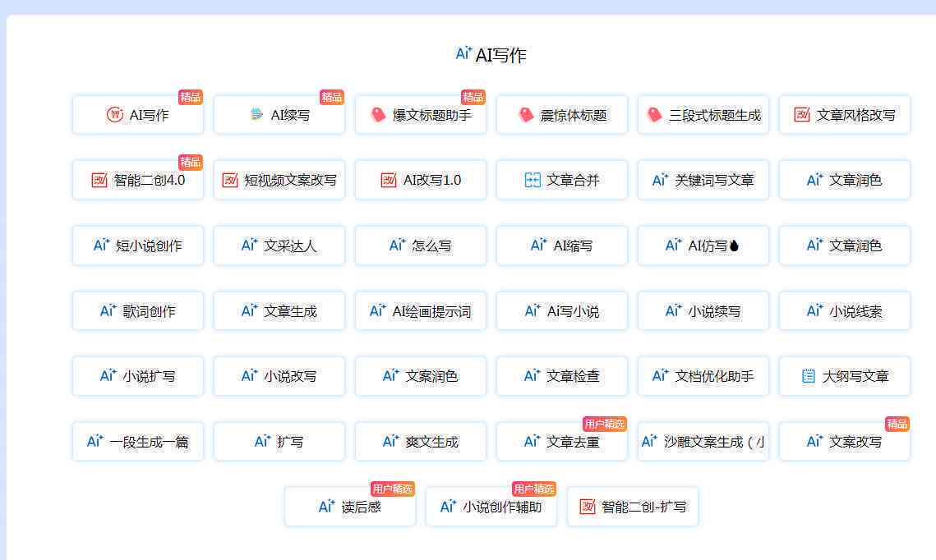Viewport: 936px width, 560px height.
Task: Open the Ai写小说 tool
Action: point(562,310)
